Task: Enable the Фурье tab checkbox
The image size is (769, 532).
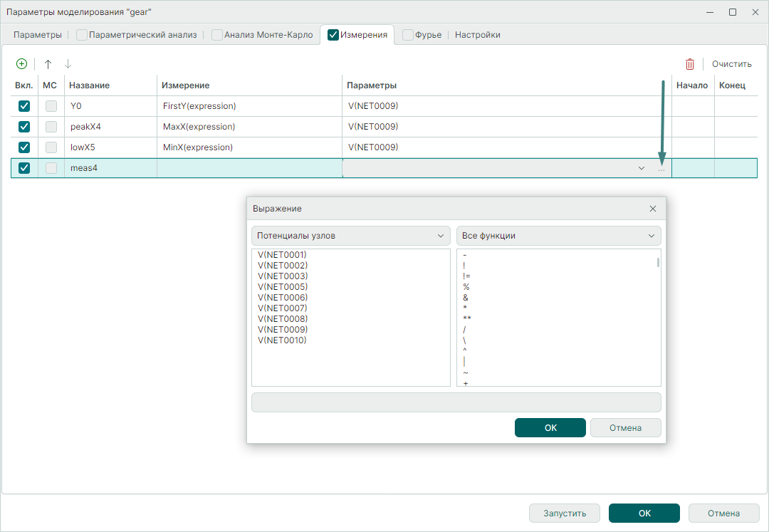Action: click(409, 35)
